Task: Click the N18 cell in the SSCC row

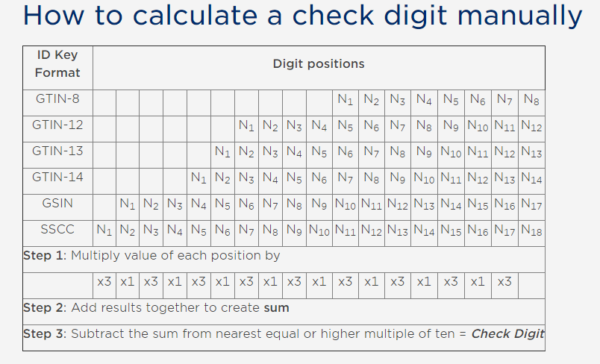Action: 531,230
